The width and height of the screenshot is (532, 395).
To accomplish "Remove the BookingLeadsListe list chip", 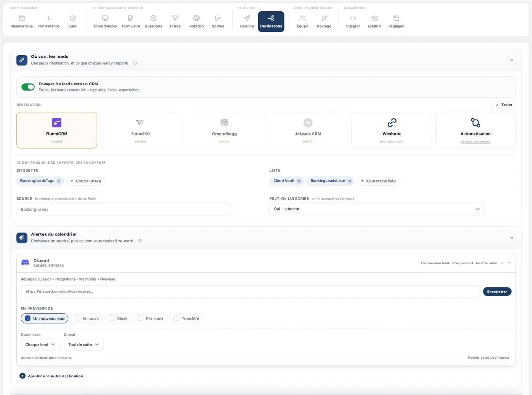I will click(350, 181).
